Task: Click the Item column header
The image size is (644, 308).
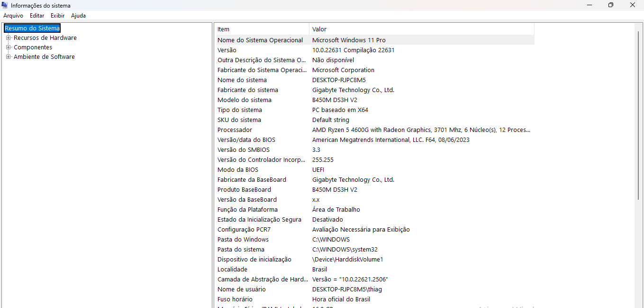Action: [x=262, y=29]
